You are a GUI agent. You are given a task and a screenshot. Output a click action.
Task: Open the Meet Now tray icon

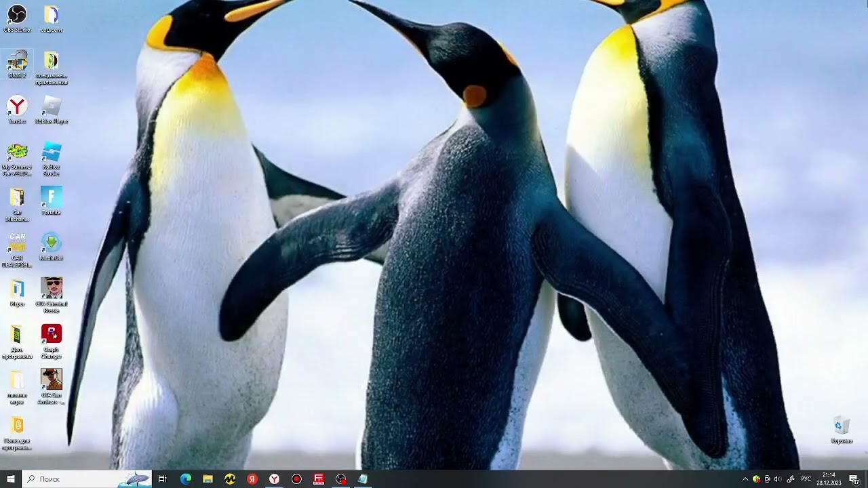(x=767, y=479)
